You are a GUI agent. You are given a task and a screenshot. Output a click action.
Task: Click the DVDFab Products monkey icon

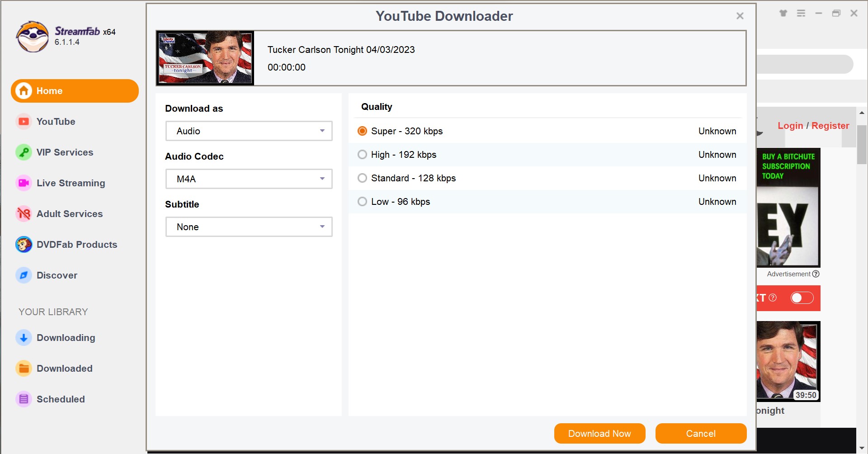pos(24,245)
